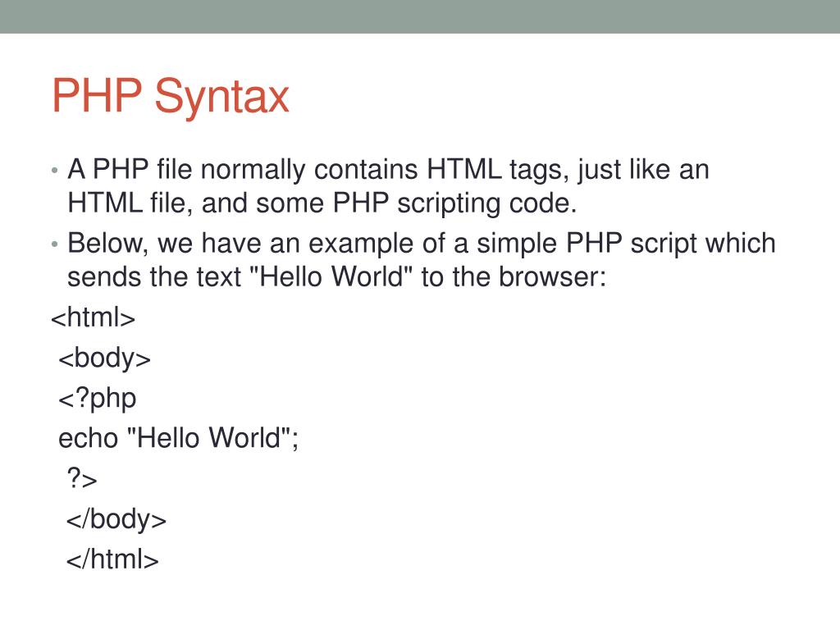Screen dimensions: 840x630
Task: Select the line starting 'A PHP file normally contains'
Action: click(388, 170)
